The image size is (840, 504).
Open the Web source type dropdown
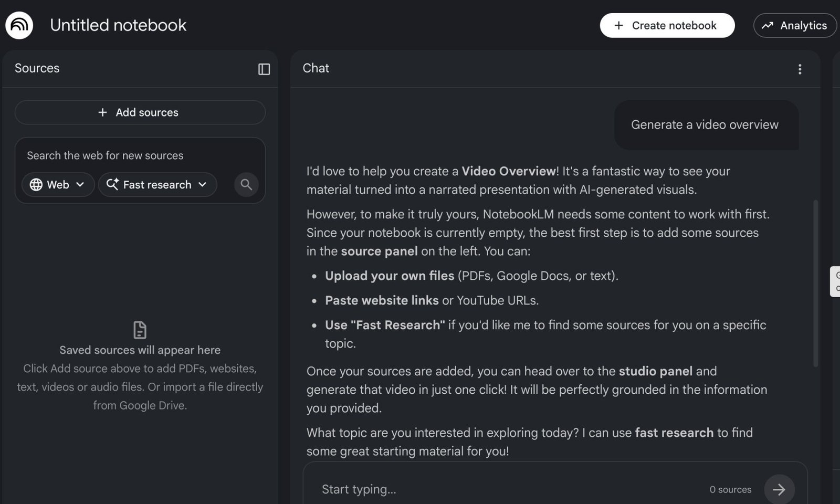point(58,185)
